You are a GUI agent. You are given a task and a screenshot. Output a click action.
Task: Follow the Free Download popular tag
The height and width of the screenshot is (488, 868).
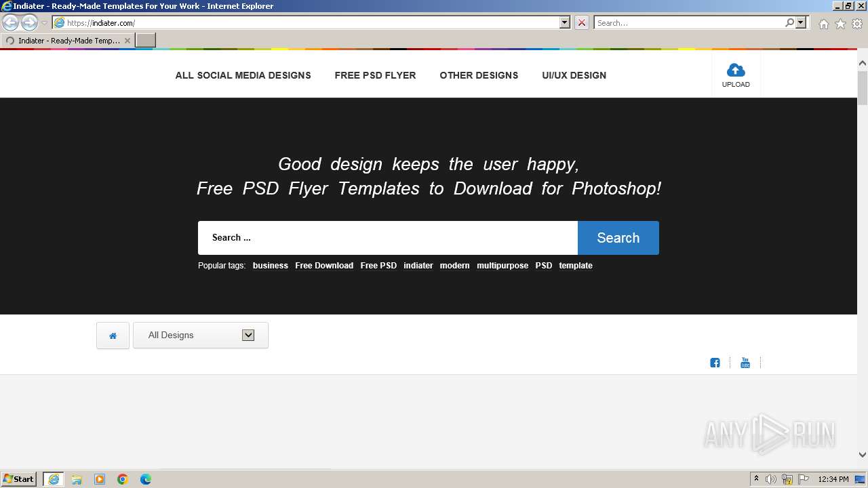324,266
